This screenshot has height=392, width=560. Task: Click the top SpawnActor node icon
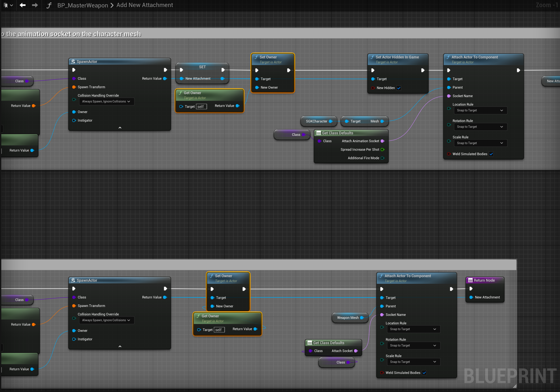point(73,61)
